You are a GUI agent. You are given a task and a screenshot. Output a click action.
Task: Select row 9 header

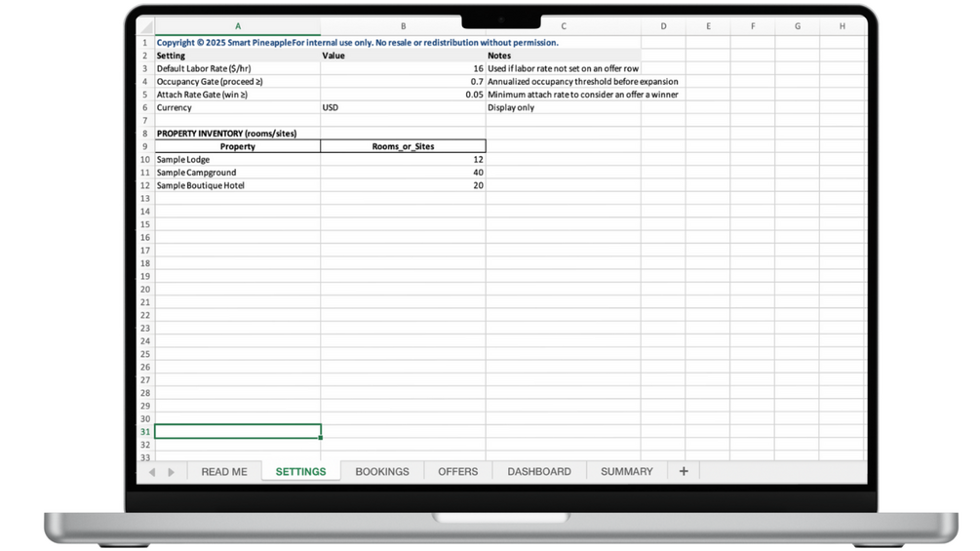[x=145, y=146]
